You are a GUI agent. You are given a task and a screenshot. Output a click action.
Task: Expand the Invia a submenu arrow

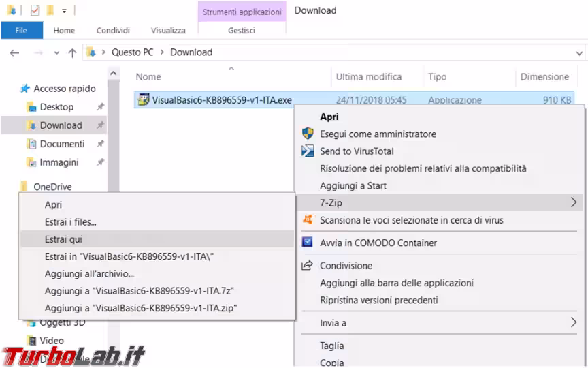coord(574,322)
